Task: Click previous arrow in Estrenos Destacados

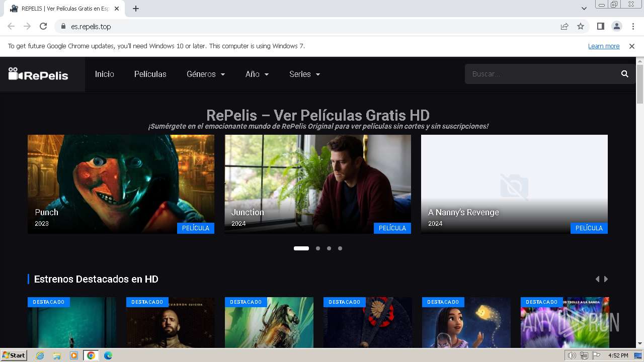Action: pyautogui.click(x=597, y=279)
